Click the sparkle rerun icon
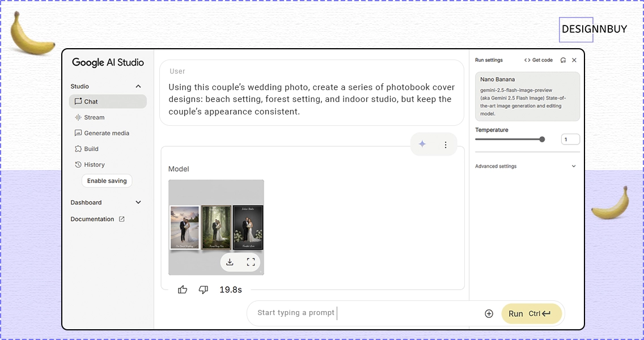This screenshot has height=340, width=644. [422, 144]
